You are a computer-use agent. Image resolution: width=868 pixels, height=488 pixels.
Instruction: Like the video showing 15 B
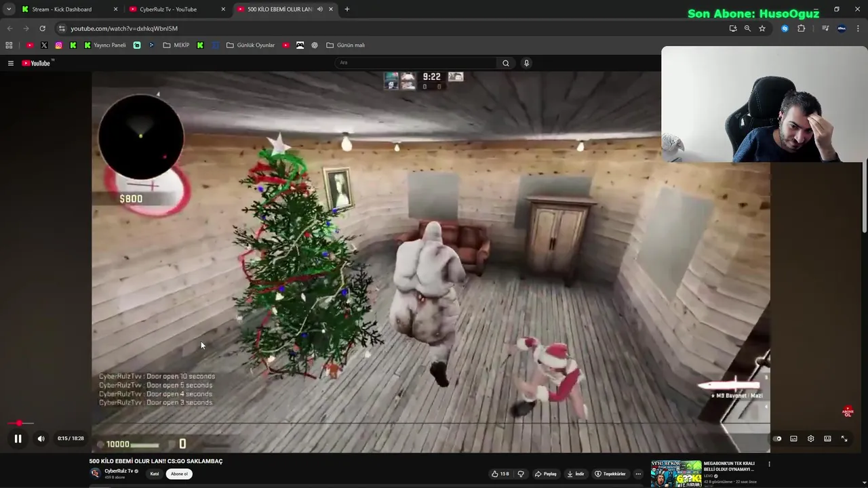click(x=500, y=474)
